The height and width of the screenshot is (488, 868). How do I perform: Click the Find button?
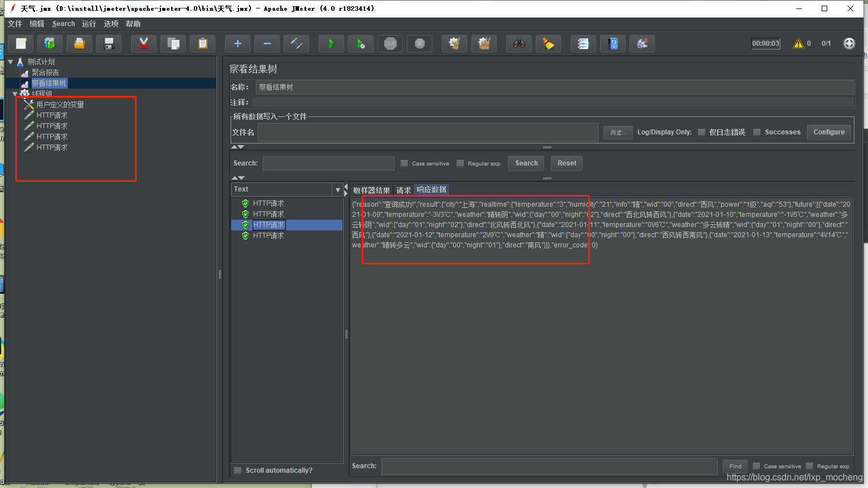[x=735, y=467]
